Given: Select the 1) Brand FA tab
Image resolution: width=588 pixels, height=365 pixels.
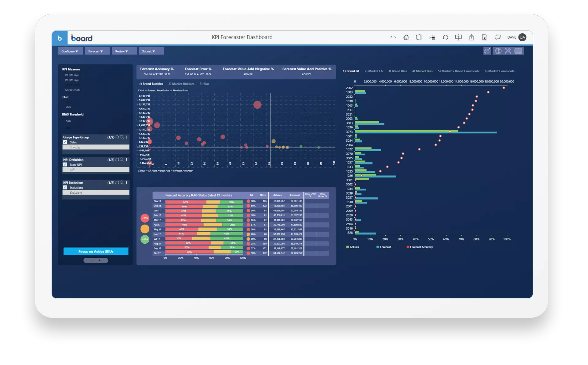Looking at the screenshot, I should click(351, 71).
